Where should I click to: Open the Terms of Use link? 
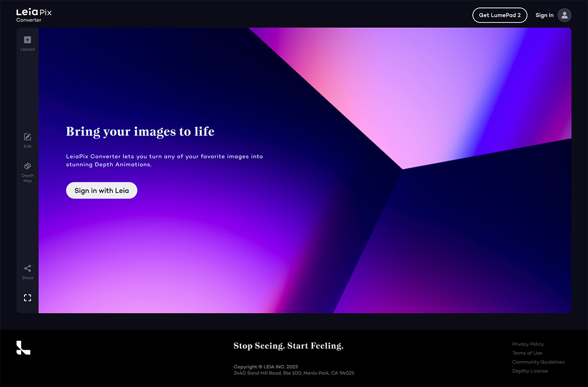tap(527, 353)
